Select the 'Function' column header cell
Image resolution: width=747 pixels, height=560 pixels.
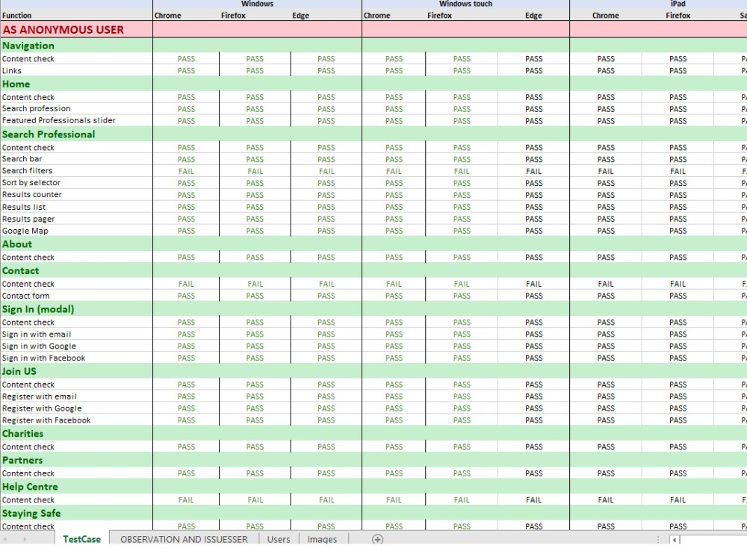(76, 15)
